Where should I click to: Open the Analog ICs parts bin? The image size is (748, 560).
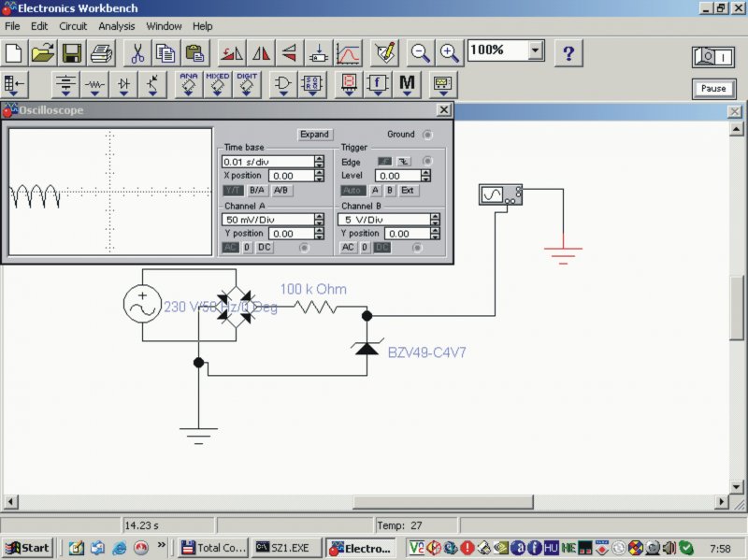[189, 84]
